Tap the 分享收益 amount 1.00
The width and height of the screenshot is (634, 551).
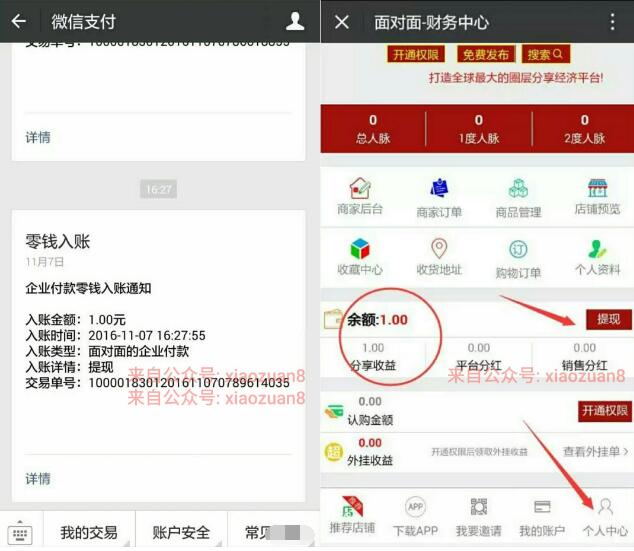point(373,348)
